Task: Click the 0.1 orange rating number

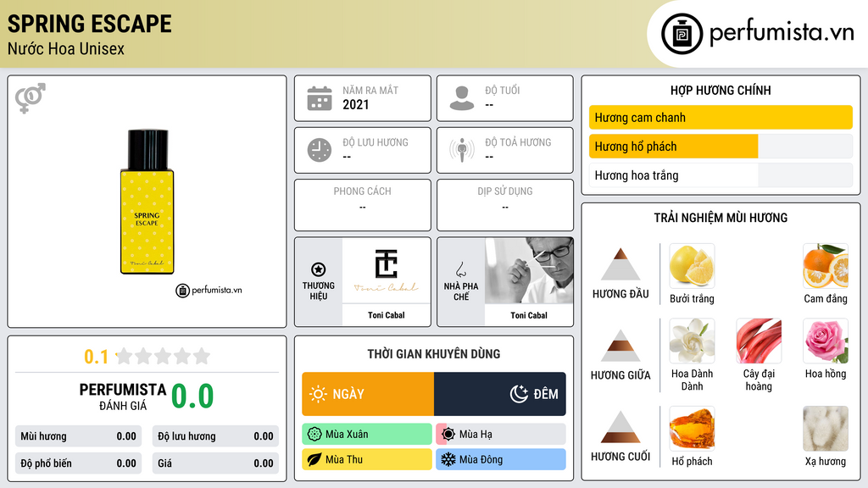Action: click(x=96, y=357)
